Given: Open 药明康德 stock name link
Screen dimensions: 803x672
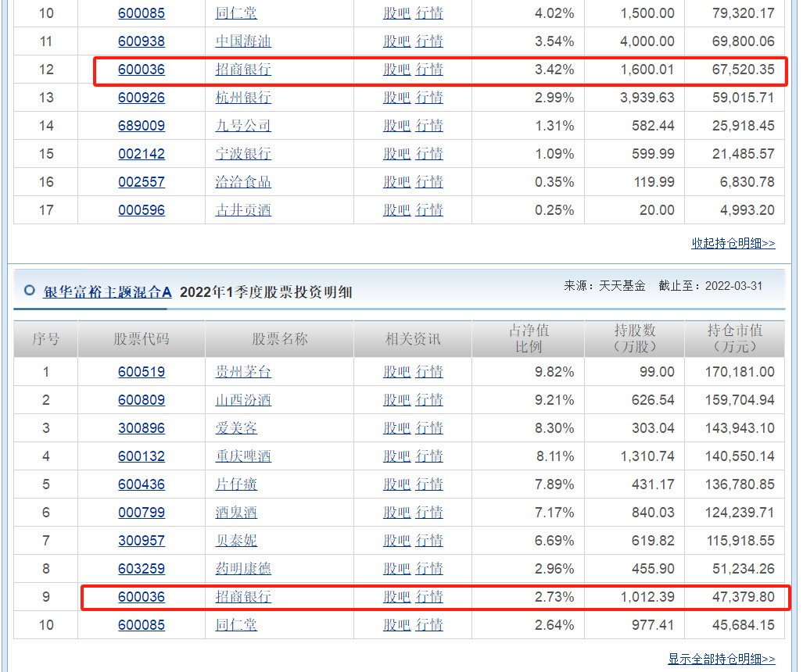Looking at the screenshot, I should [x=243, y=569].
